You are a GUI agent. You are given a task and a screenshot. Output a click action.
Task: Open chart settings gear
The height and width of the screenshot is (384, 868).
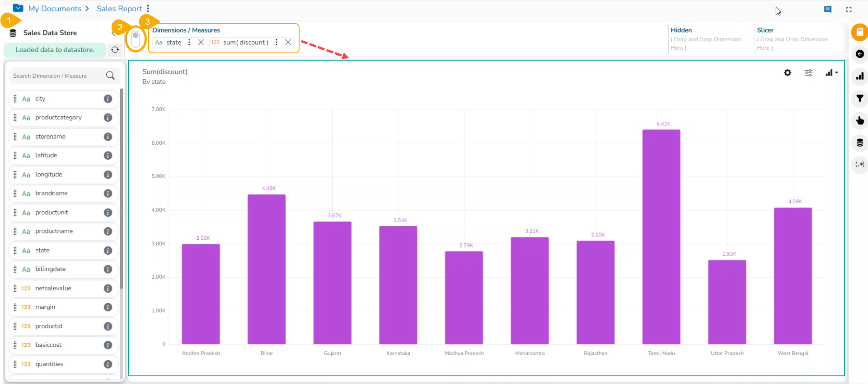pyautogui.click(x=788, y=73)
